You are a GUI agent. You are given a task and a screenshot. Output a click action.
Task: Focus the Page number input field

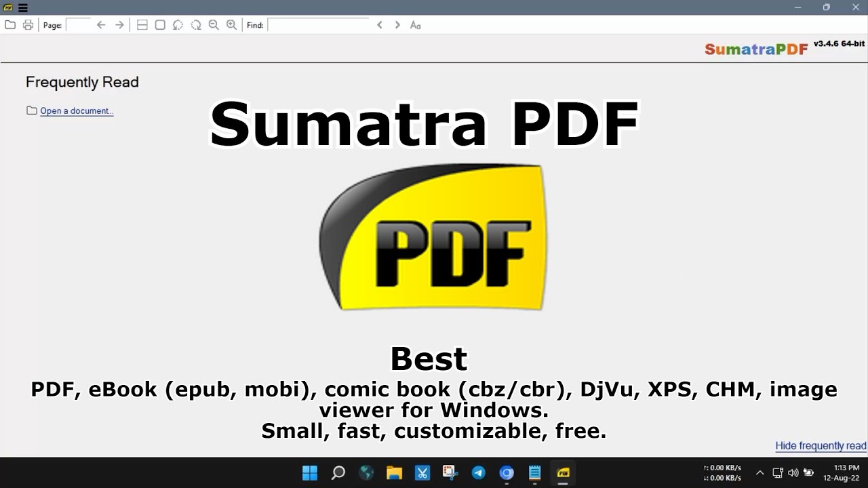click(78, 25)
